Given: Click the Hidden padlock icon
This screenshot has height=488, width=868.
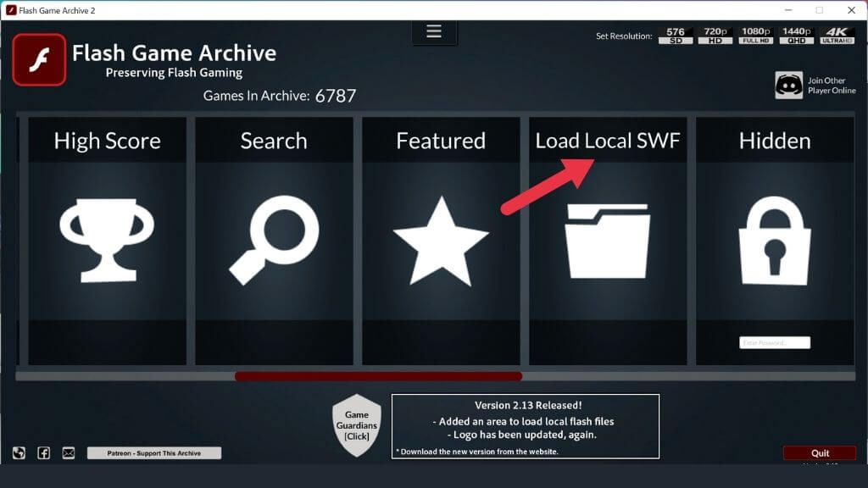Looking at the screenshot, I should click(775, 241).
